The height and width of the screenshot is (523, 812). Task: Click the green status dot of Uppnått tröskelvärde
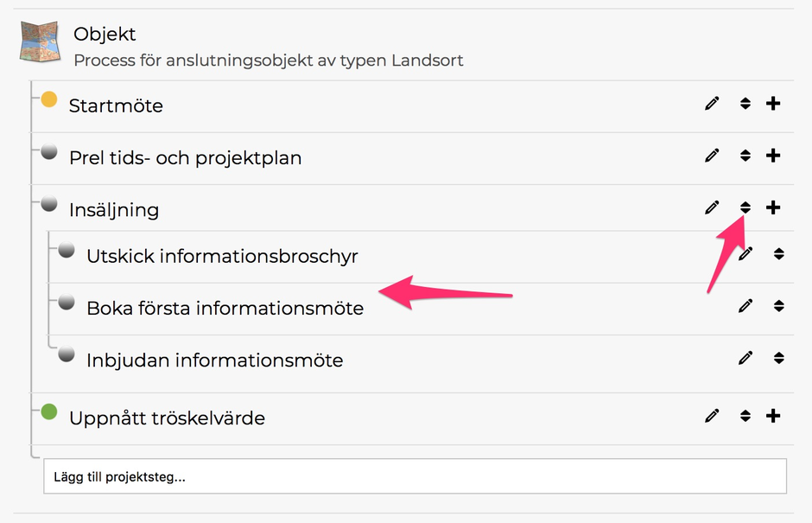pos(49,412)
